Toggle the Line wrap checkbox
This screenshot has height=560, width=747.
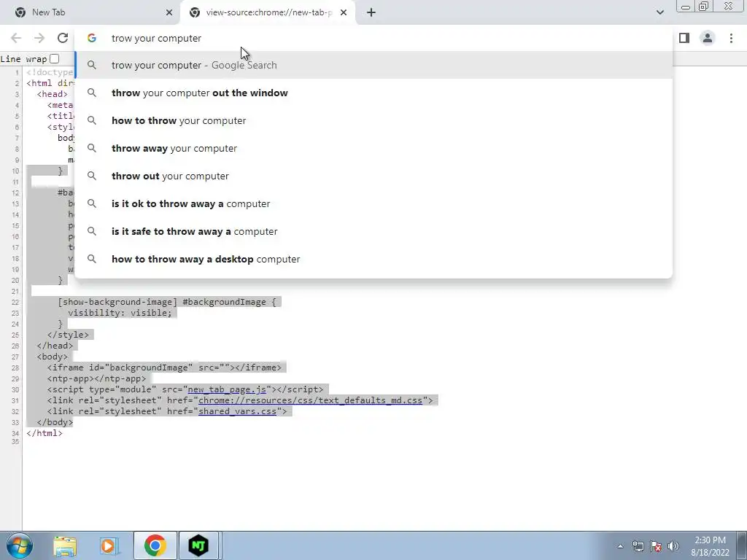(x=54, y=58)
